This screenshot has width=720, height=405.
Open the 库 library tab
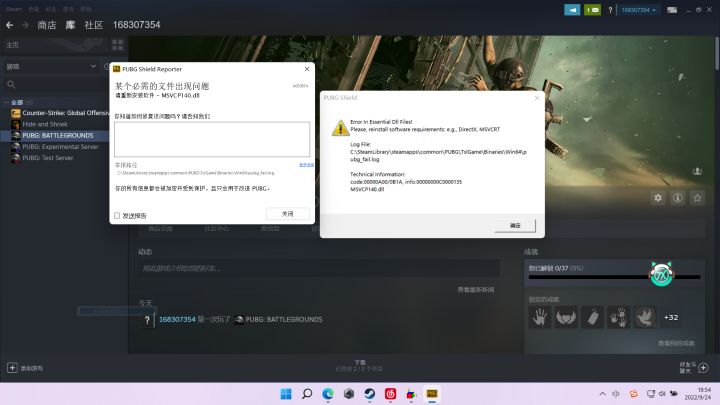click(x=70, y=25)
